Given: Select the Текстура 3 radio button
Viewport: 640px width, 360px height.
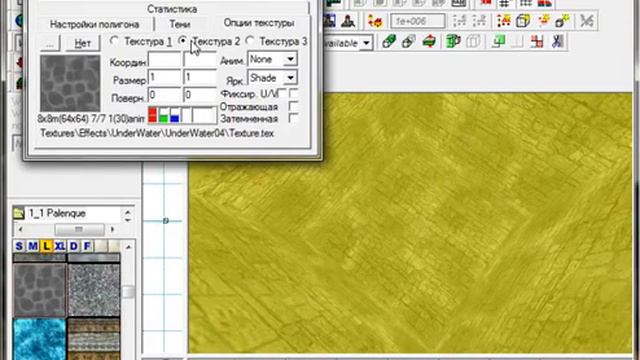Looking at the screenshot, I should (250, 41).
